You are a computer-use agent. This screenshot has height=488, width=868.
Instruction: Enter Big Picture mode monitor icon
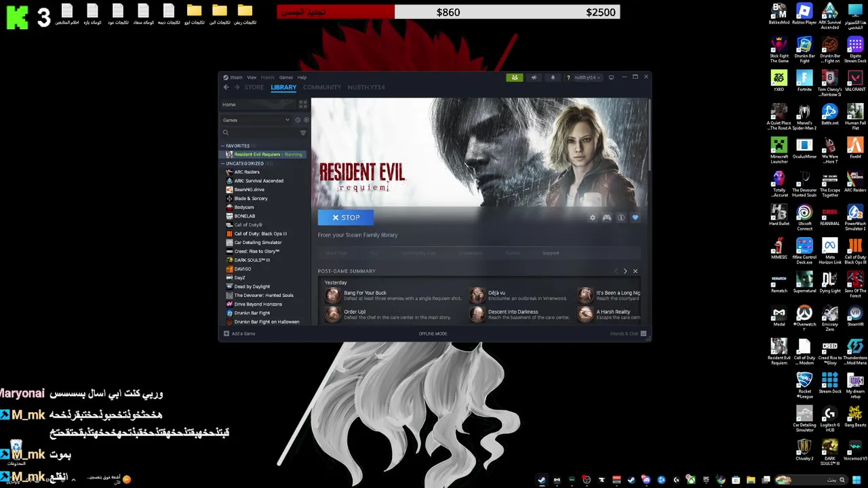click(611, 77)
